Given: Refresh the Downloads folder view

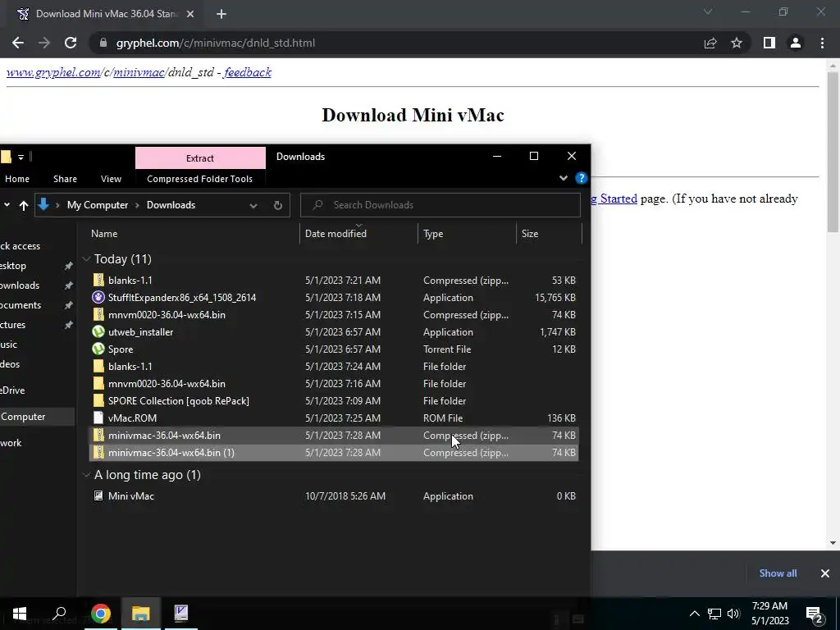Looking at the screenshot, I should coord(277,205).
